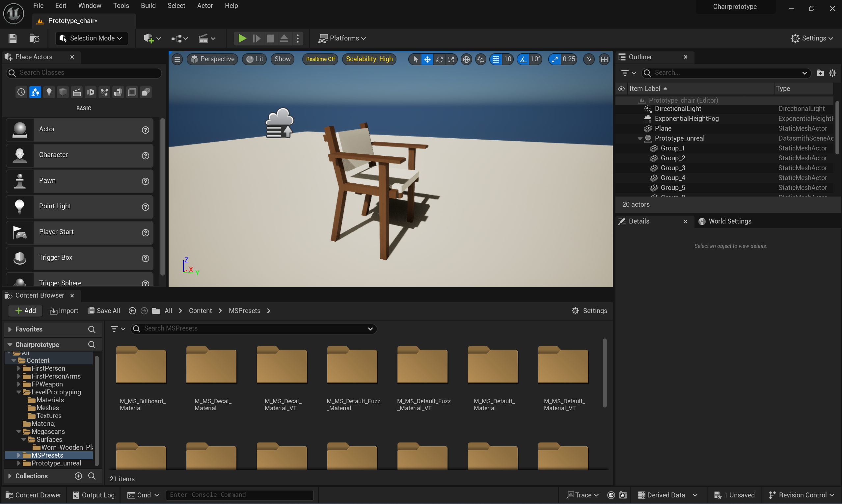Screen dimensions: 842x504
Task: Open the Build menu
Action: pyautogui.click(x=148, y=6)
